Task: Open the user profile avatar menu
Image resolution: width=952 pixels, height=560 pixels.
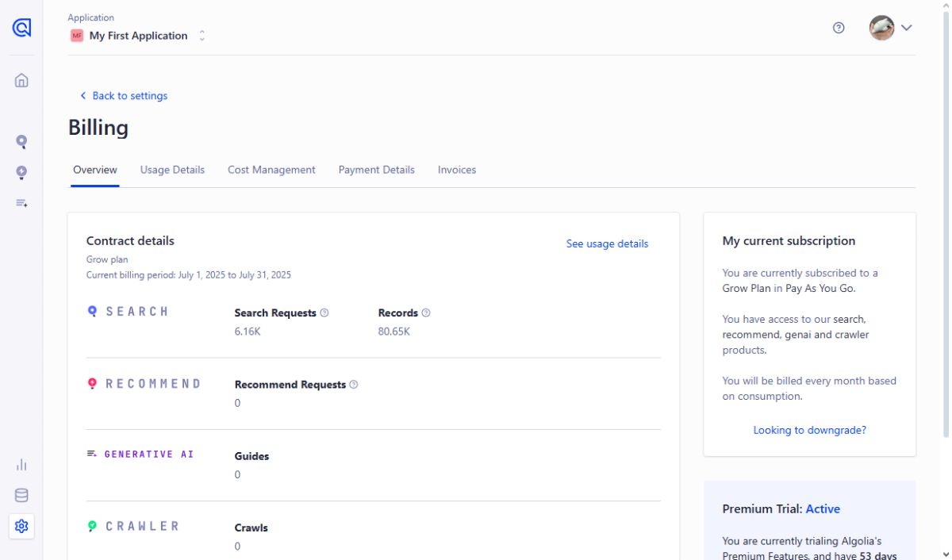Action: coord(890,28)
